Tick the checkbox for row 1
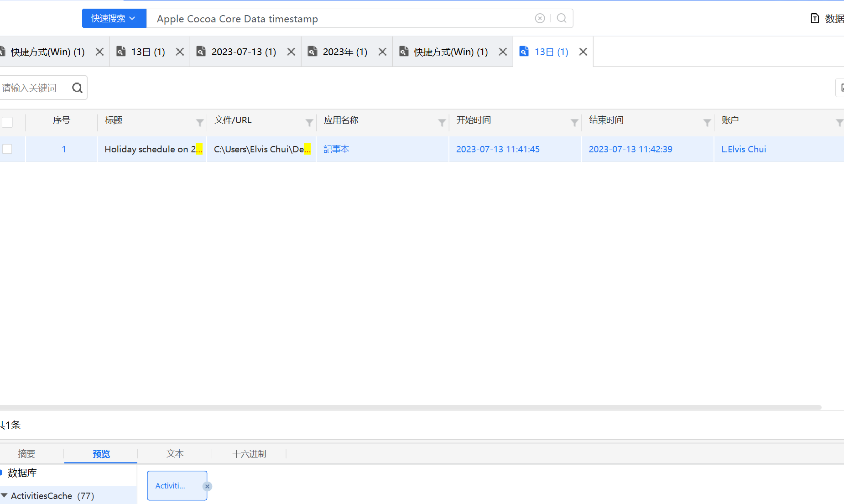This screenshot has height=504, width=844. 7,149
